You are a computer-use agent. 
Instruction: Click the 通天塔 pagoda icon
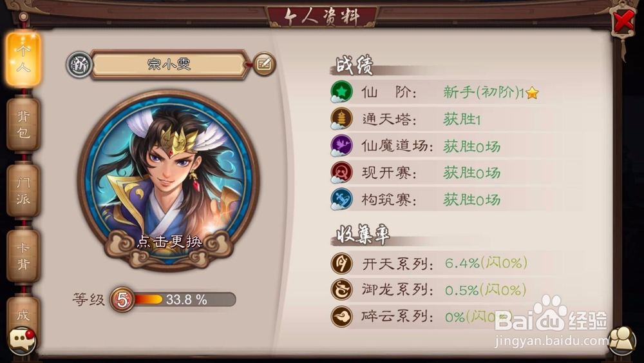pos(341,119)
